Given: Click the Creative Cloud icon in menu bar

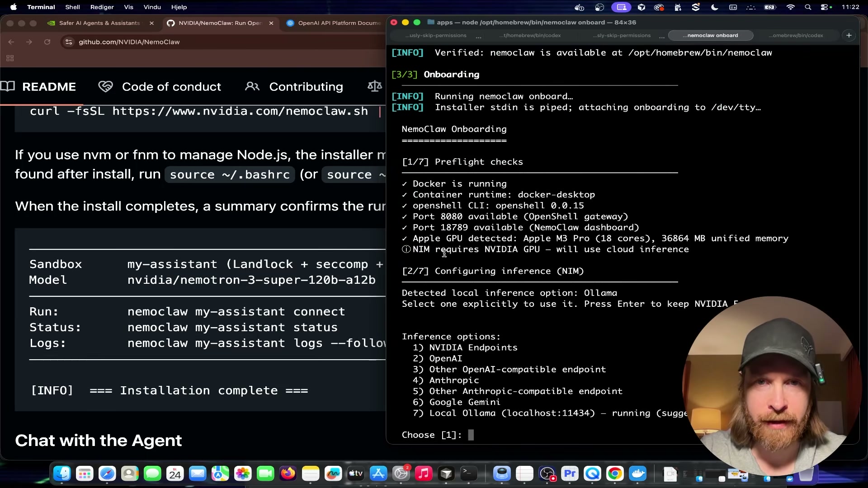Looking at the screenshot, I should 659,7.
